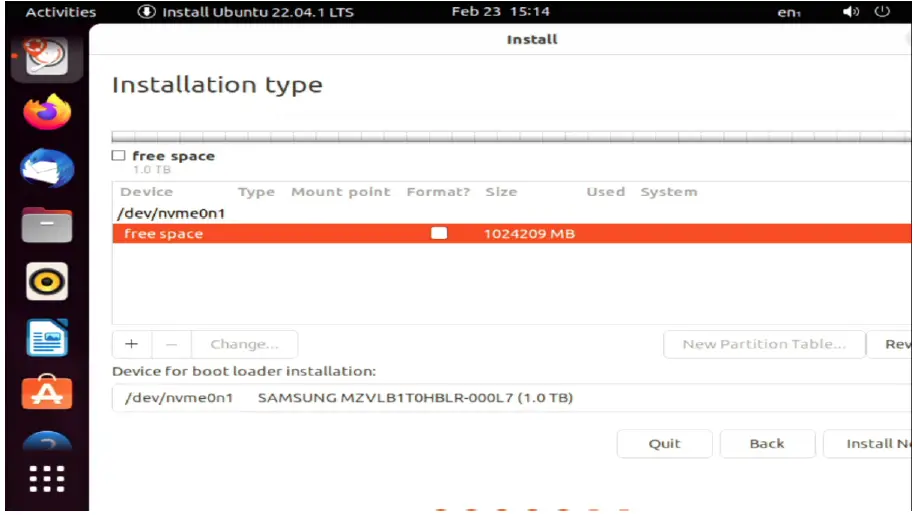The height and width of the screenshot is (515, 922).
Task: Open the Help icon in dock
Action: 47,442
